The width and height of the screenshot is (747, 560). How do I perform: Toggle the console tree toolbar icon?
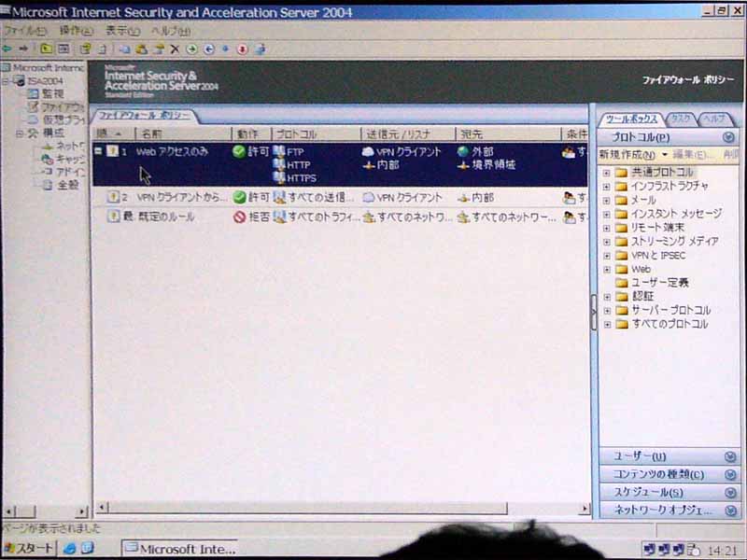(63, 49)
